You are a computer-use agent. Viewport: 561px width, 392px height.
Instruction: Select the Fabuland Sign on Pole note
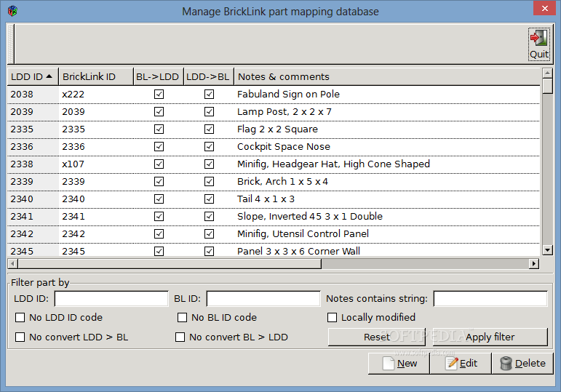pos(288,94)
